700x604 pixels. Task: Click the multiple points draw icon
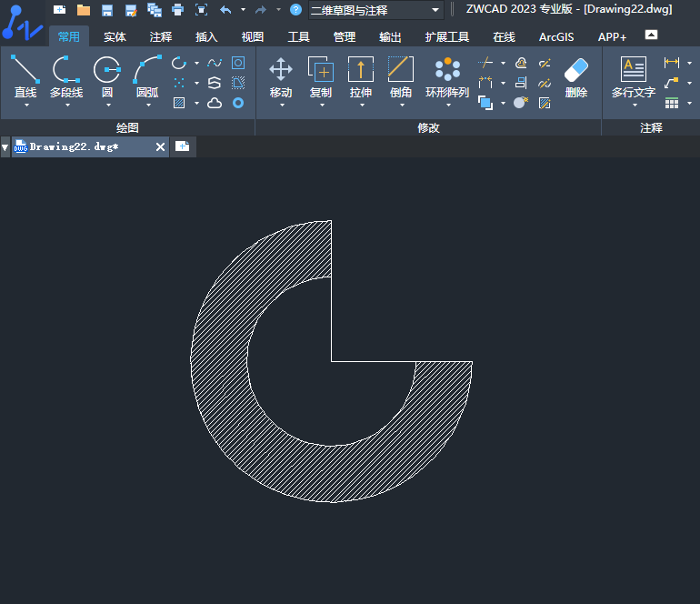[x=179, y=83]
